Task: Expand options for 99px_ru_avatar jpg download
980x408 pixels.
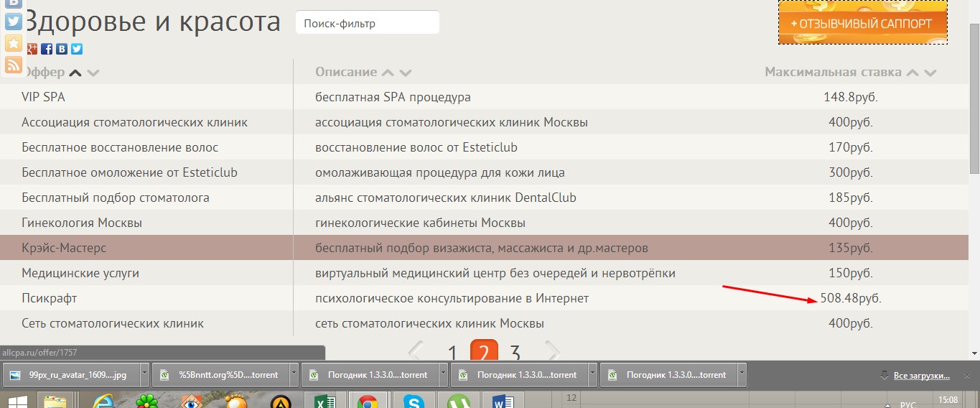Action: [x=144, y=374]
